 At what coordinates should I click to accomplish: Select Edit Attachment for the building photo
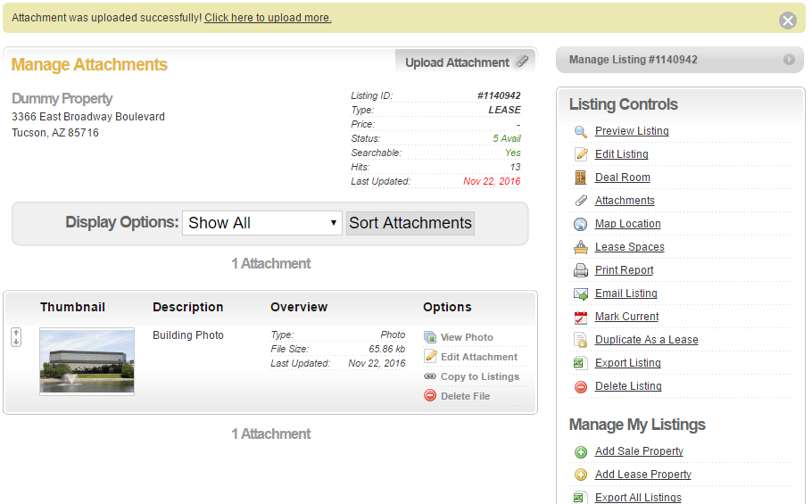click(x=478, y=357)
